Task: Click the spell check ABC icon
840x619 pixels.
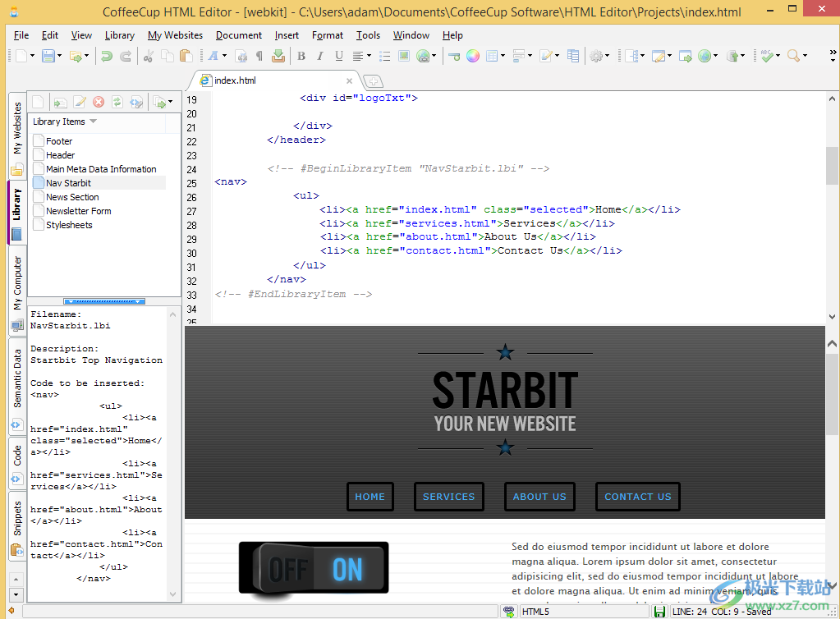Action: click(x=767, y=56)
